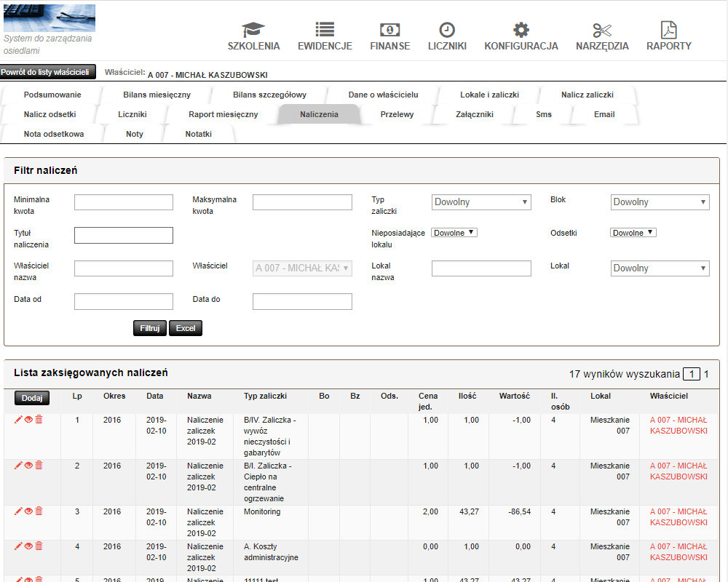
Task: Focus the Właściciel nazwa field
Action: pos(124,268)
